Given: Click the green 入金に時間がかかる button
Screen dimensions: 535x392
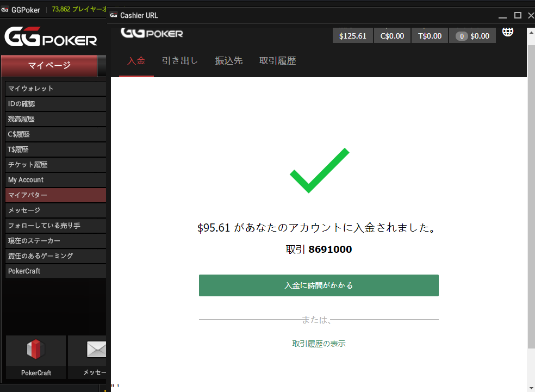Looking at the screenshot, I should 319,285.
